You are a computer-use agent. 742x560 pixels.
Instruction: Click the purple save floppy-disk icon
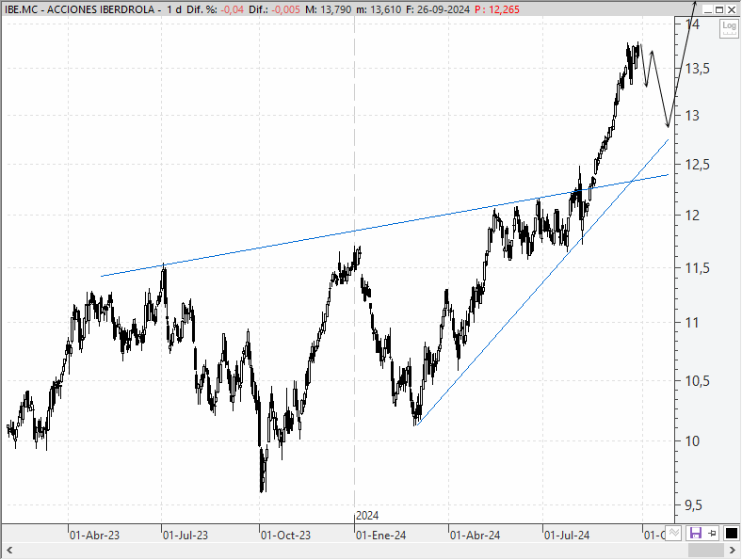click(x=695, y=534)
